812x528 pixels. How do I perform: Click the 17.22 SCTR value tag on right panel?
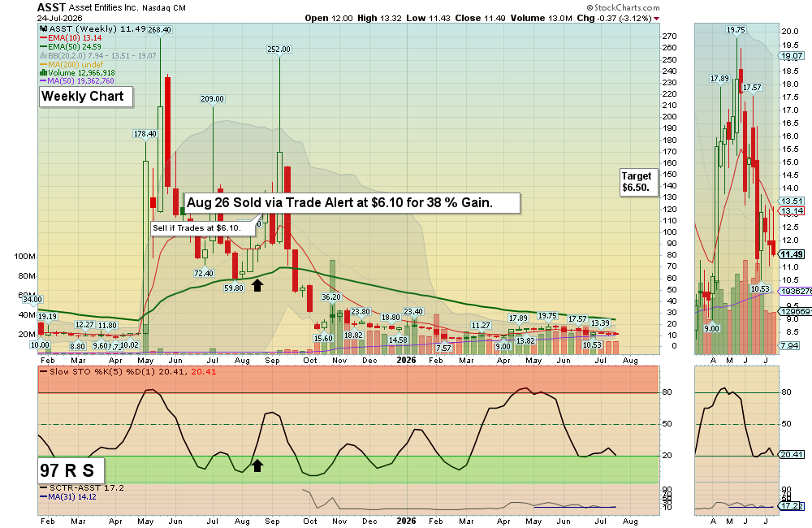click(792, 506)
